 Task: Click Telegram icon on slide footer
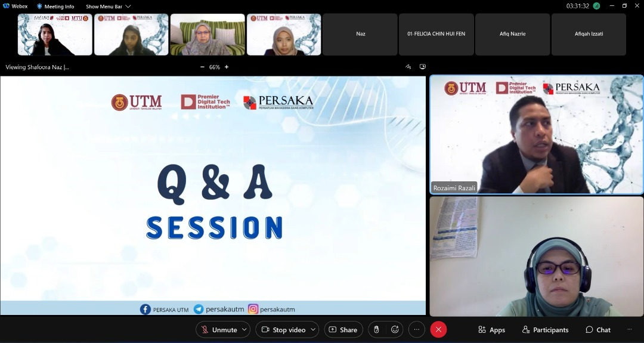199,310
